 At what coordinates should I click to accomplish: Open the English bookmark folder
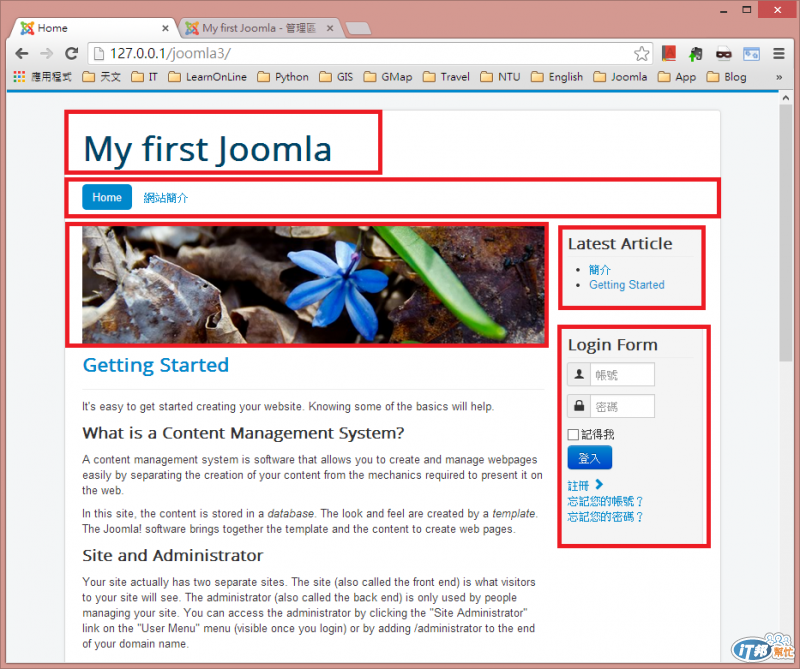point(557,77)
